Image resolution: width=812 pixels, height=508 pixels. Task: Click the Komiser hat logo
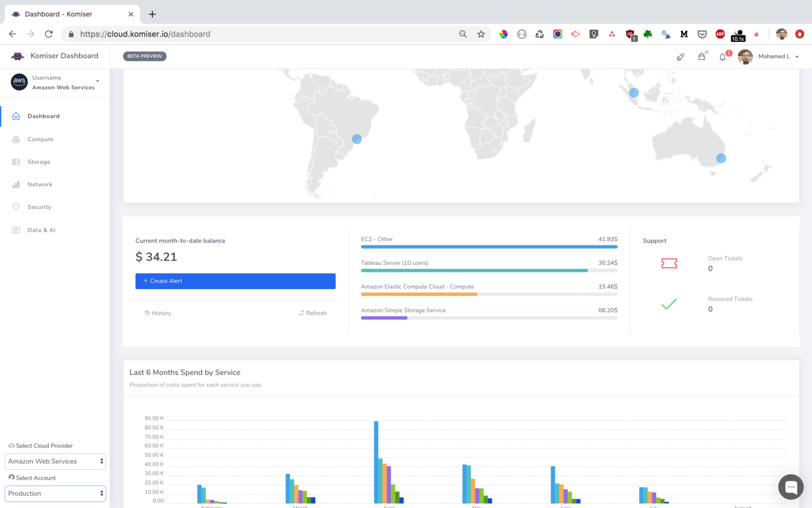[x=18, y=56]
